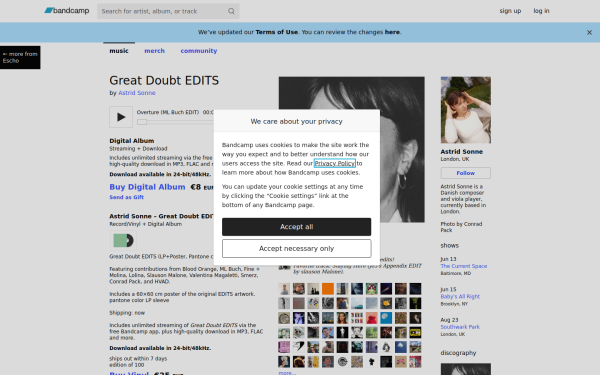Dismiss the Terms of Use banner
600x375 pixels.
coord(589,33)
